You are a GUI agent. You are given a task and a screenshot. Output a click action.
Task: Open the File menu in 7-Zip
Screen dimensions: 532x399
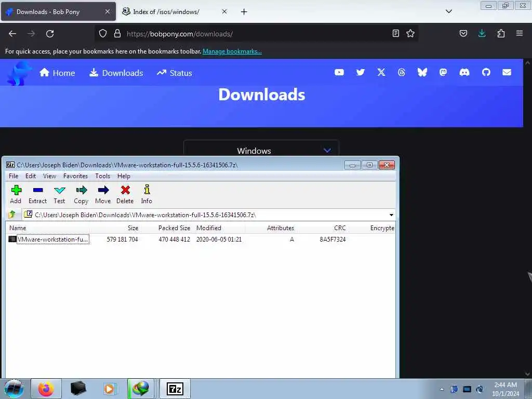coord(14,176)
